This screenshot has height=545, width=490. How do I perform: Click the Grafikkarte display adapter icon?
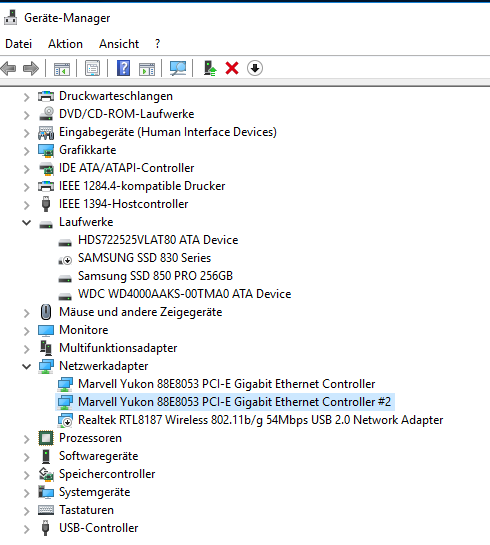pyautogui.click(x=46, y=150)
